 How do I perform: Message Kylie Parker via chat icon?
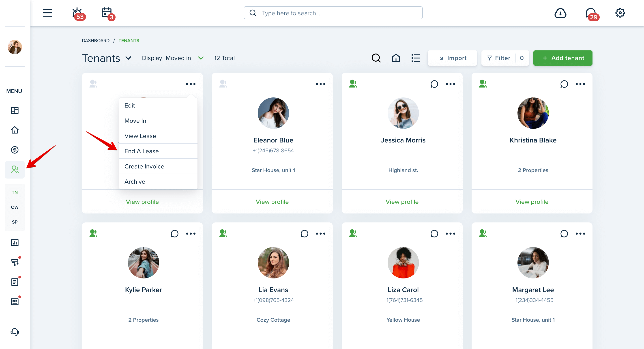[174, 233]
